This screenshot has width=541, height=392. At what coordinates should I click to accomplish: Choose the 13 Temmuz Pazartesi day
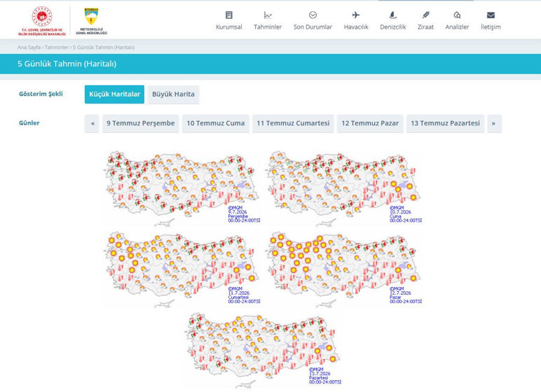(445, 123)
